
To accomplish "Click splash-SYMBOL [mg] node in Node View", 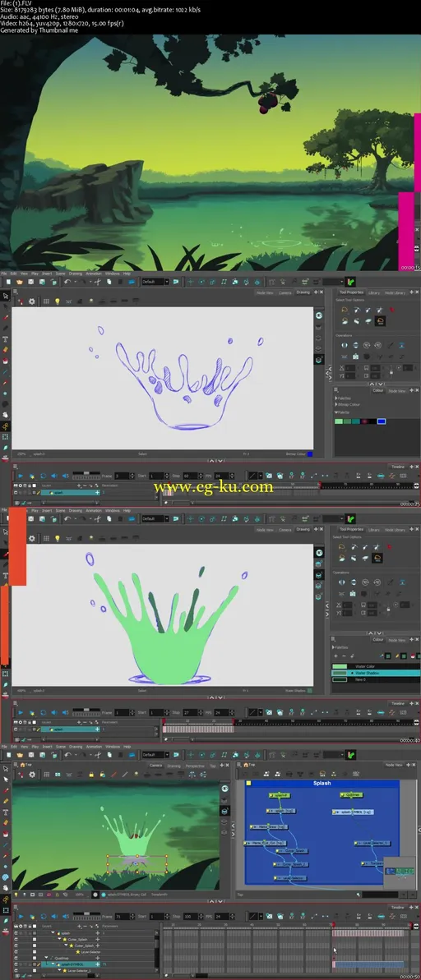I will pos(353,812).
